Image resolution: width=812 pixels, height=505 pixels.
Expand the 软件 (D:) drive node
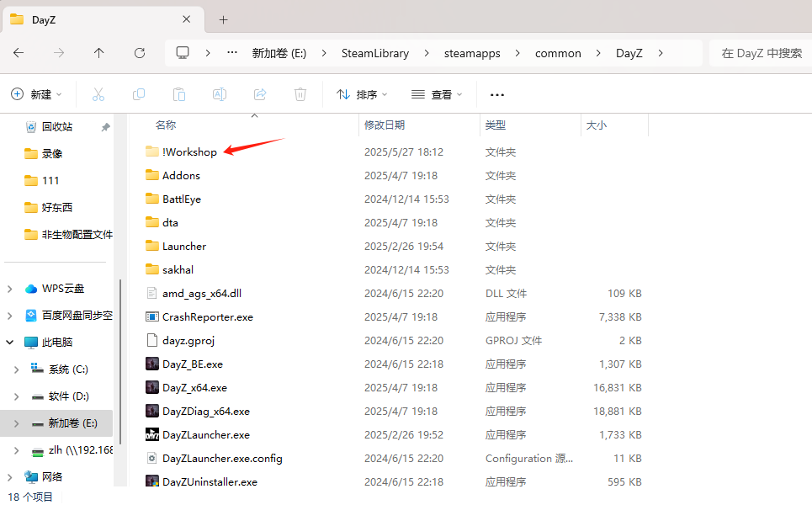coord(17,396)
